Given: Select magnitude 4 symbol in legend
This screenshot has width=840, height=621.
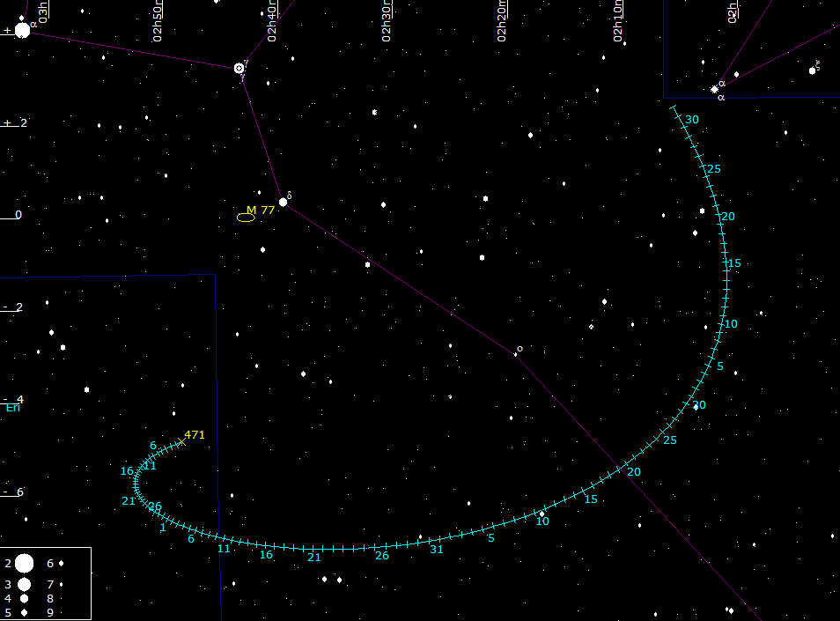Looking at the screenshot, I should (x=24, y=598).
